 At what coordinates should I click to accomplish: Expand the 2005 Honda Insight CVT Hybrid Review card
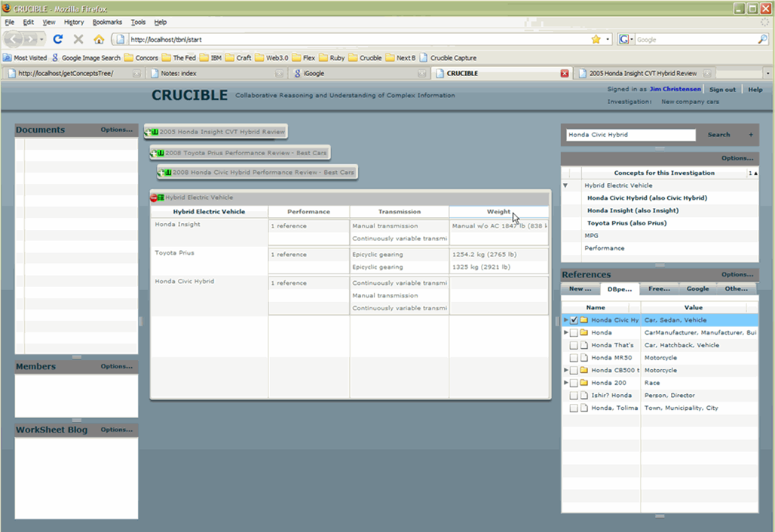pos(148,132)
